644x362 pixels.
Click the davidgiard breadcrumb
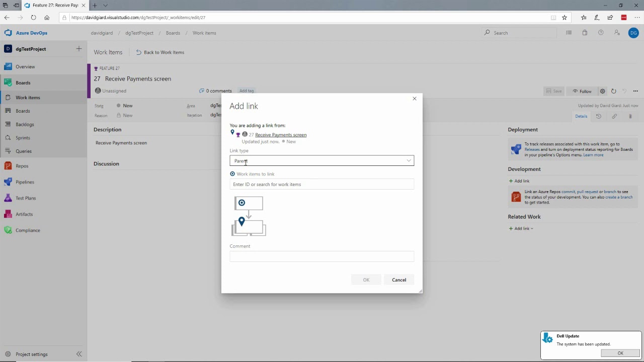(102, 33)
